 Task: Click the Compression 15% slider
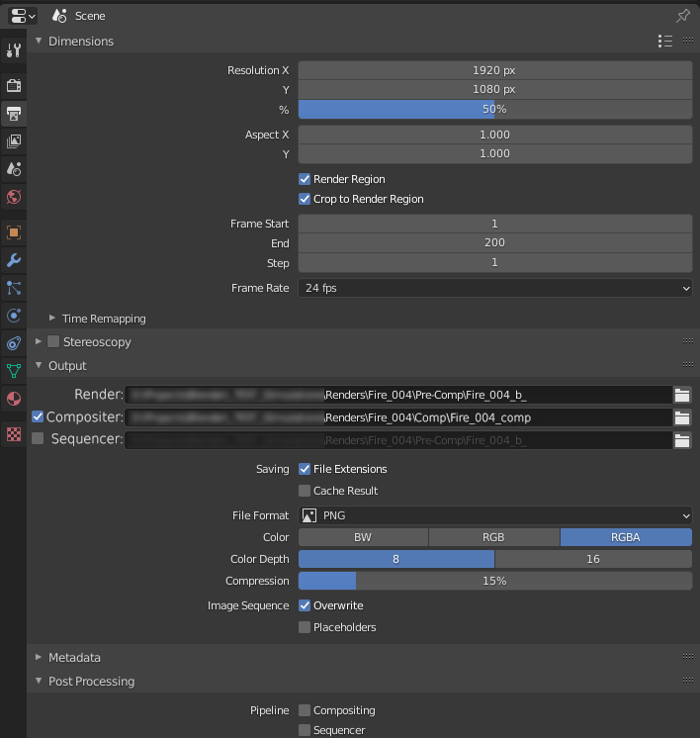495,581
